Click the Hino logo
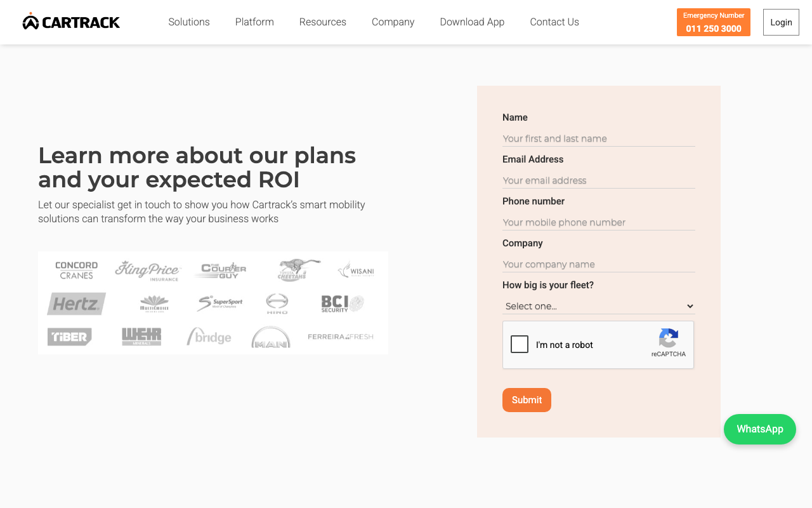812x508 pixels. (x=277, y=304)
